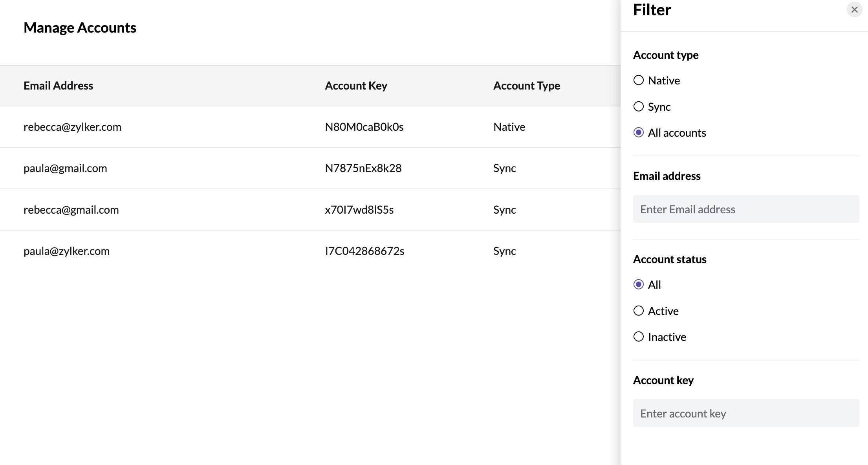Viewport: 868px width, 465px height.
Task: Select the Active account status radio
Action: click(x=639, y=311)
